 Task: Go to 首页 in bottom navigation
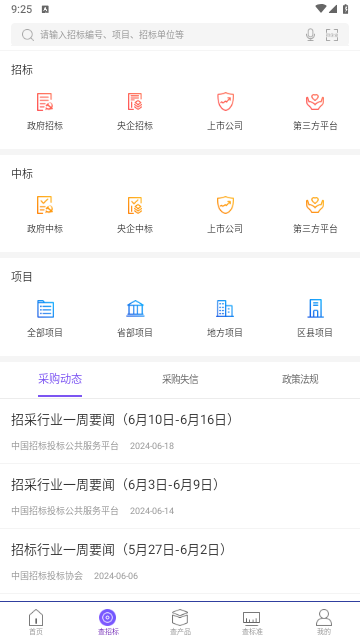[36, 622]
